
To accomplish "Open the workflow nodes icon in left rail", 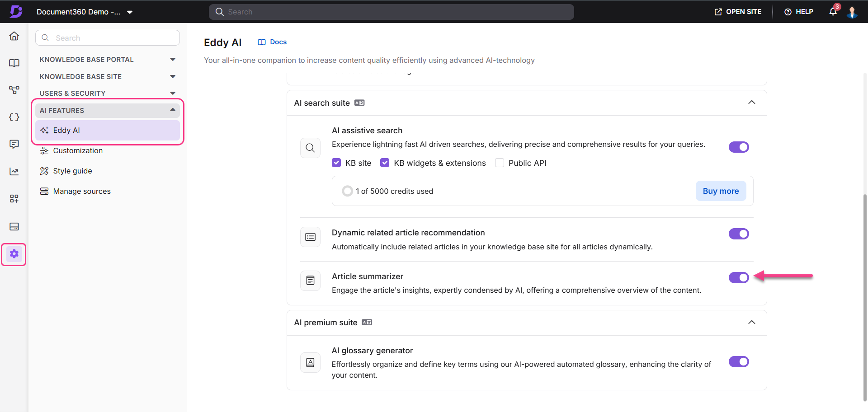I will pos(14,90).
